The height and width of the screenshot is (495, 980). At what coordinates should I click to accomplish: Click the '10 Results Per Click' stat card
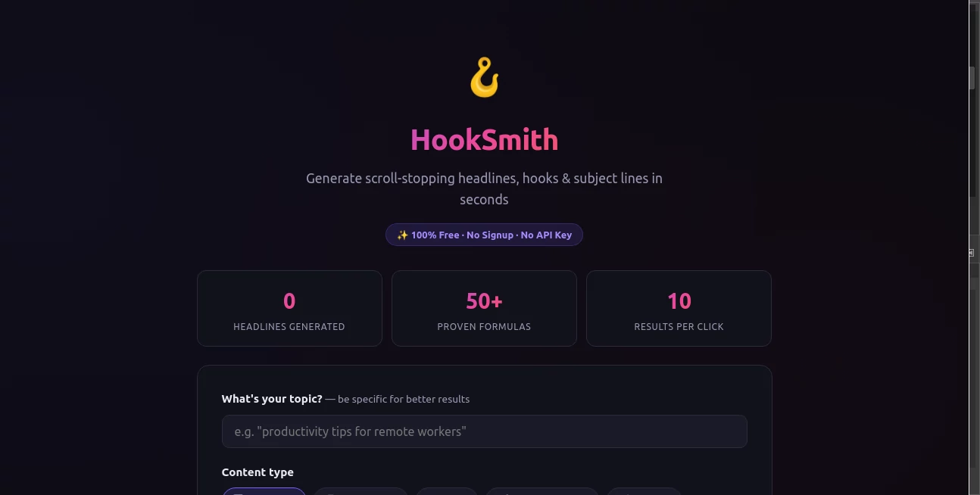pos(679,308)
